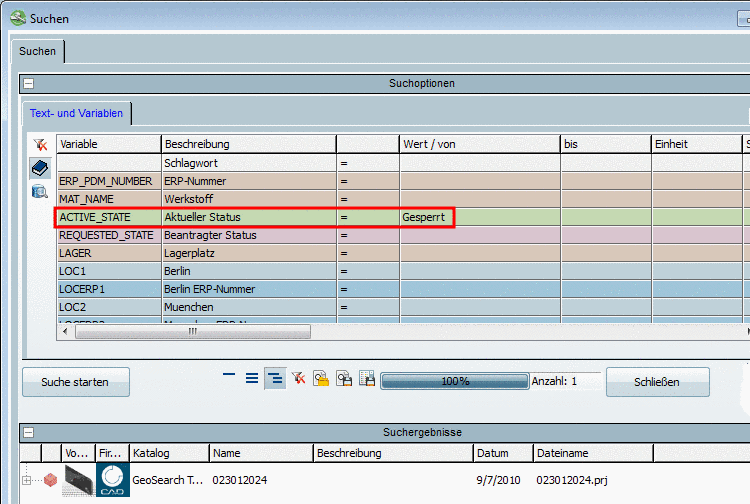Click the Einheit column header
Image resolution: width=750 pixels, height=504 pixels.
(x=696, y=144)
